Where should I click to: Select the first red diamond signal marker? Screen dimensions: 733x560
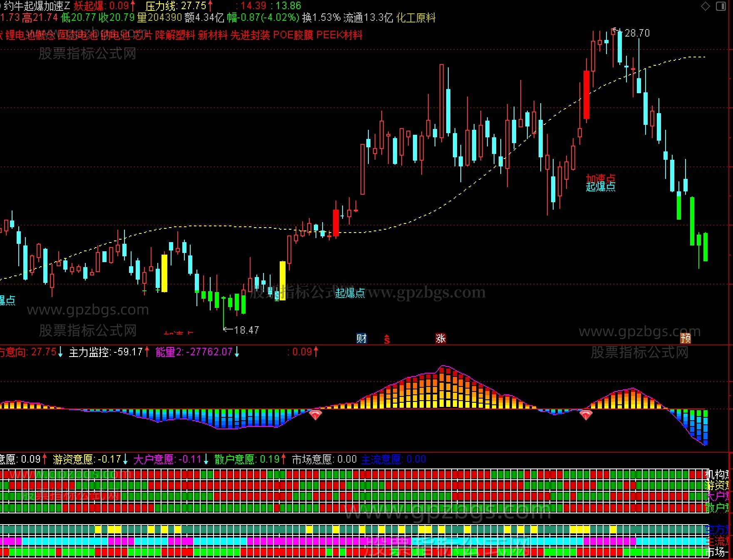(x=316, y=415)
